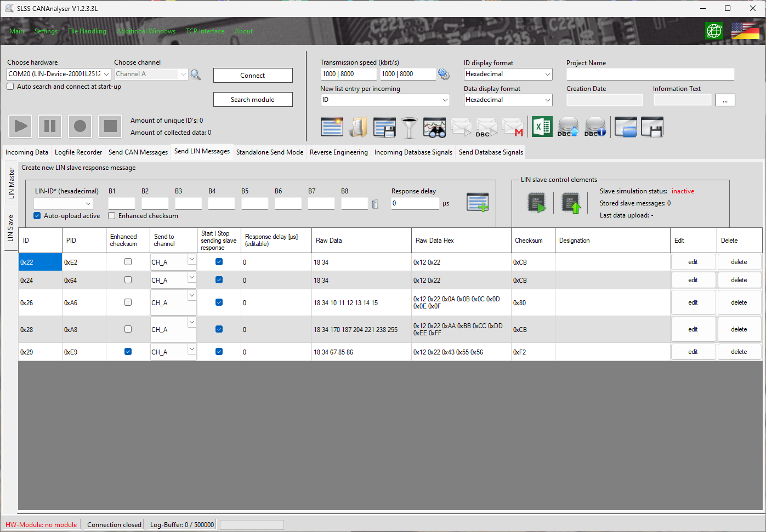Switch to the Send CAN Messages tab
This screenshot has width=766, height=532.
pyautogui.click(x=138, y=152)
